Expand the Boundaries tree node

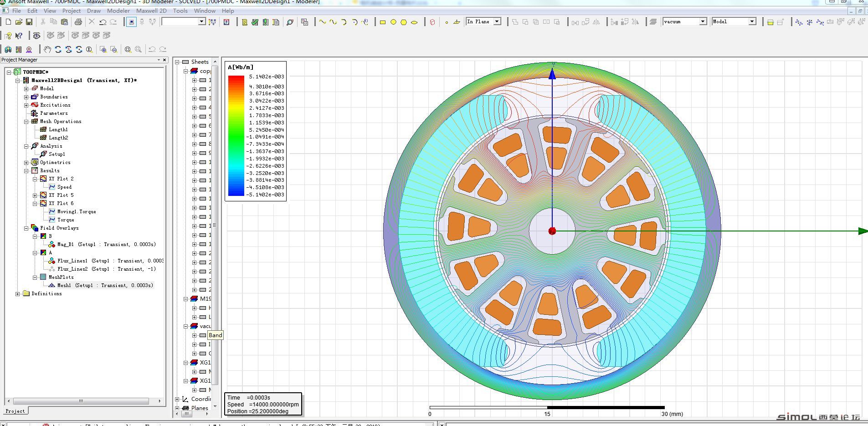26,97
